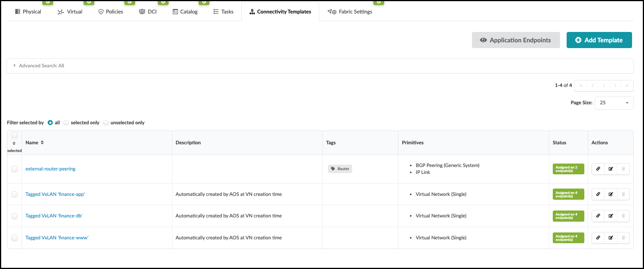Check the external-router-peering row checkbox

14,169
